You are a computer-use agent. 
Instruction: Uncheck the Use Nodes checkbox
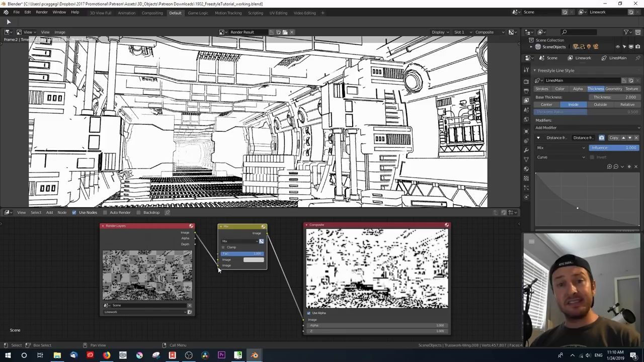[74, 213]
